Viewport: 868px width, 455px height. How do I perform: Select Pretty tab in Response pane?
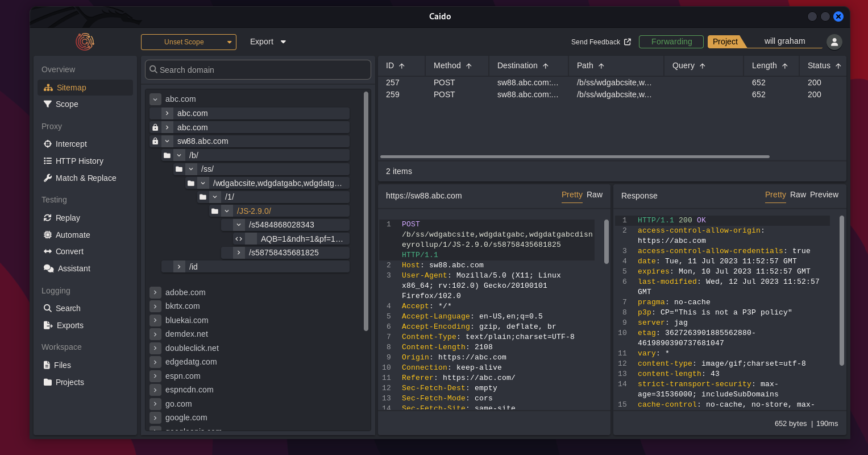click(775, 195)
